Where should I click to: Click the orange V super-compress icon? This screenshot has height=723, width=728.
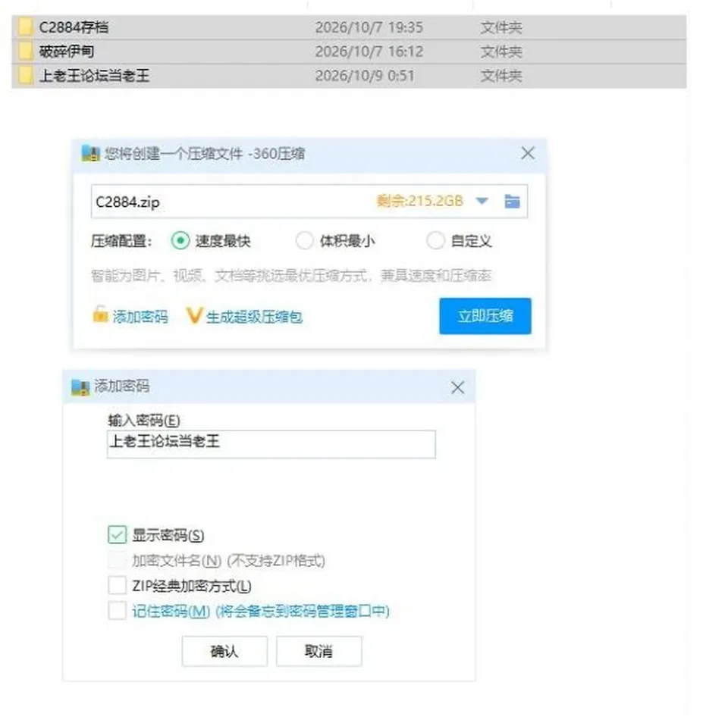click(193, 315)
